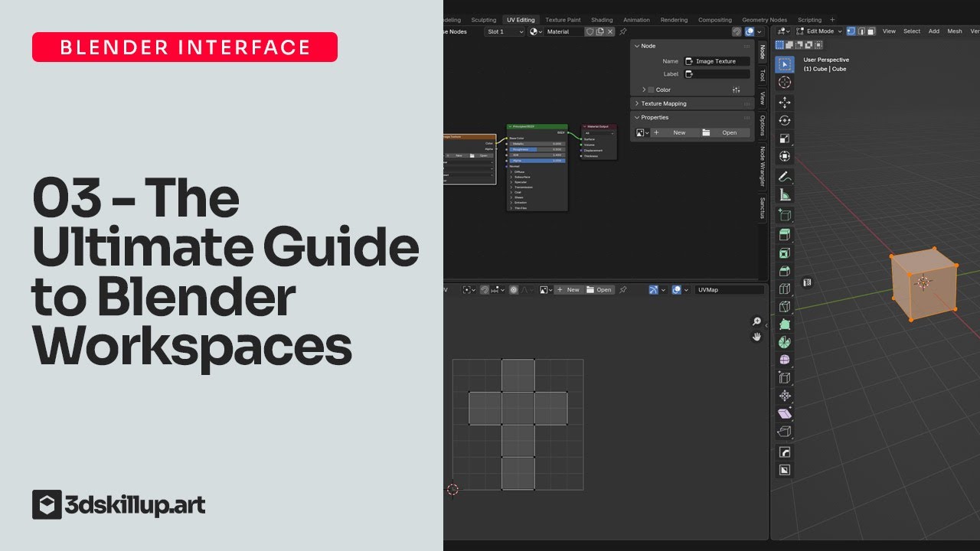This screenshot has width=980, height=551.
Task: Toggle node editor overlays button
Action: click(750, 31)
